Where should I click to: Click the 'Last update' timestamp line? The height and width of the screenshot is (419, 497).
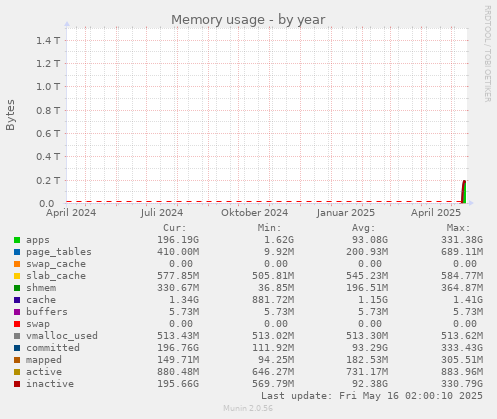click(x=372, y=396)
